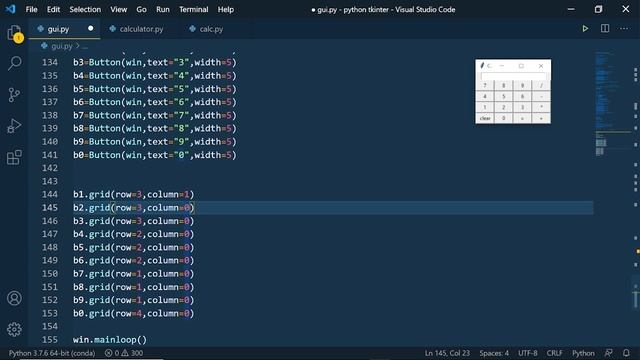Open the Help menu
Viewport: 640px width, 360px height.
pos(226,9)
